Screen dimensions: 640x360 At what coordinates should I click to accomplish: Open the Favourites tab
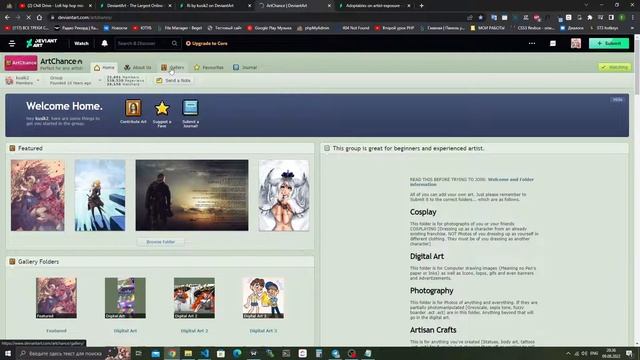pos(209,67)
